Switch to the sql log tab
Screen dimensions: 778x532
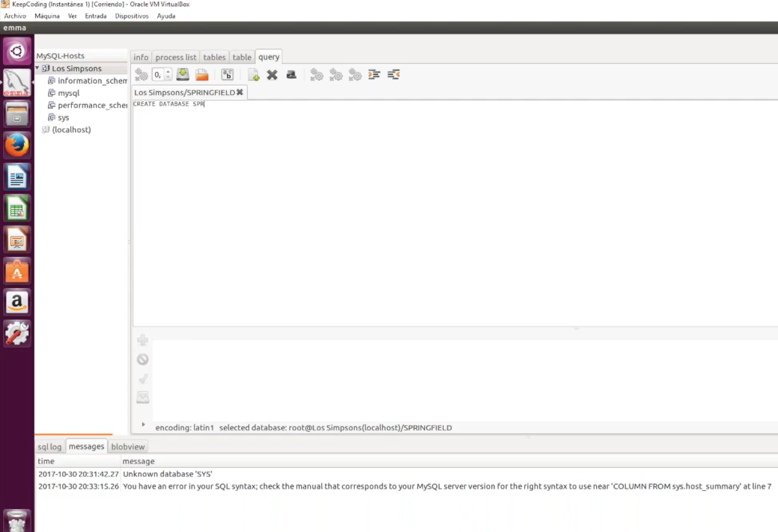(x=49, y=447)
